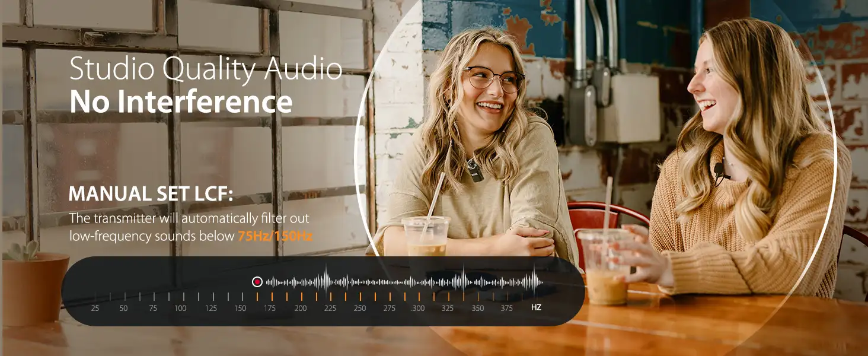Image resolution: width=868 pixels, height=356 pixels.
Task: Select the "225" label on the frequency scale
Action: 330,308
